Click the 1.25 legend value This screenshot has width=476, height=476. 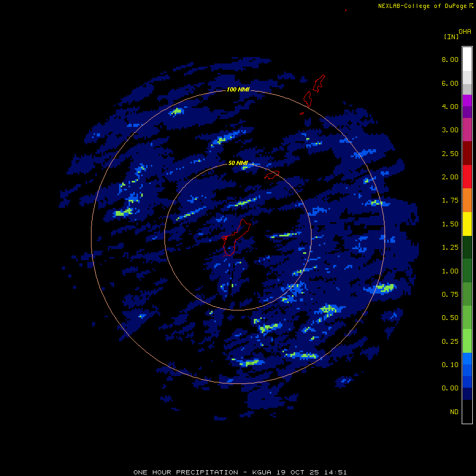pos(450,248)
